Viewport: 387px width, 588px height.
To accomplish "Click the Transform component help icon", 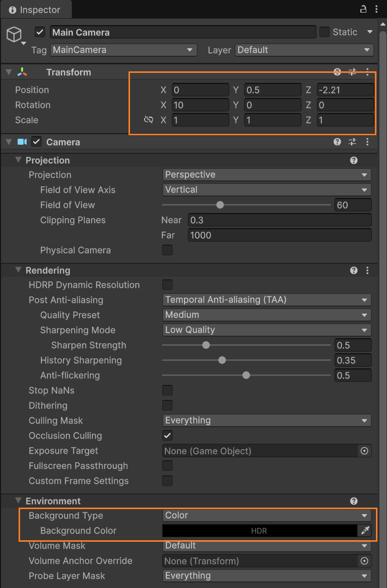I will (x=337, y=72).
